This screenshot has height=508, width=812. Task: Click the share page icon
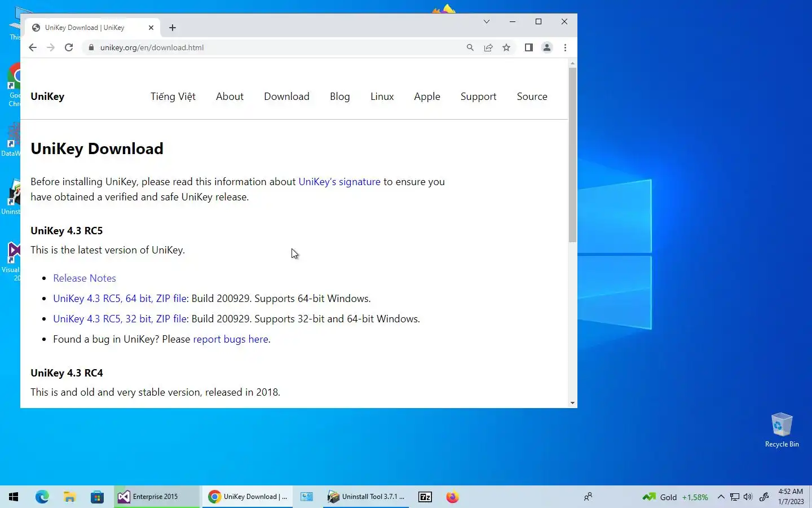coord(488,47)
